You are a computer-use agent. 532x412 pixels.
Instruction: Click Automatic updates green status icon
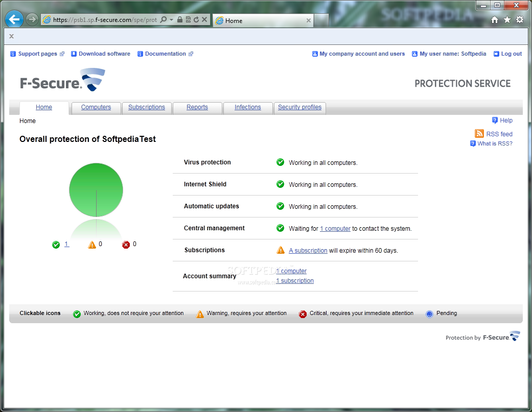[x=280, y=206]
